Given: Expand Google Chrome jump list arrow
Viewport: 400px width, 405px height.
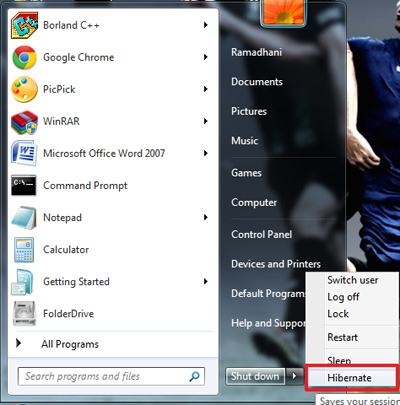Looking at the screenshot, I should [x=206, y=57].
